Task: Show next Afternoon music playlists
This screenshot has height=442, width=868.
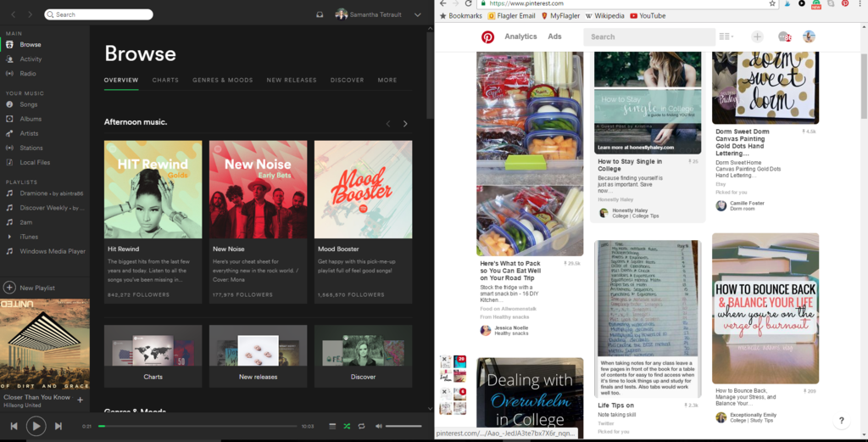Action: (x=405, y=124)
